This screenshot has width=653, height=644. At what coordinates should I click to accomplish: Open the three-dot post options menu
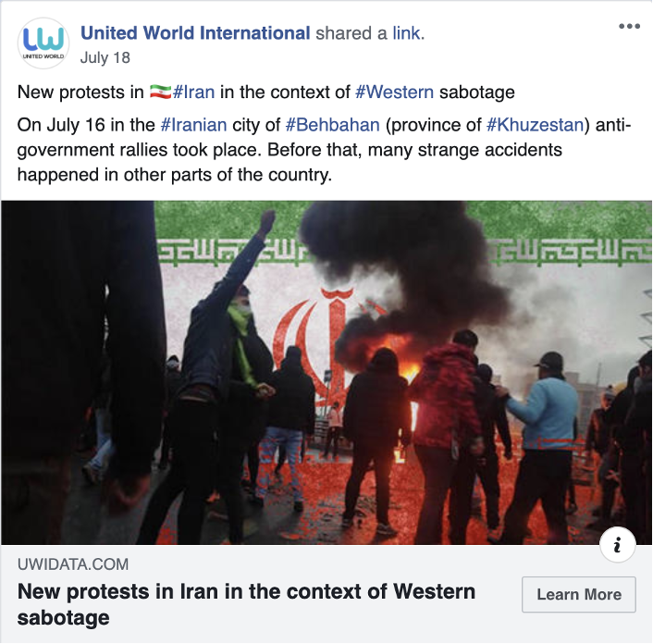point(629,26)
